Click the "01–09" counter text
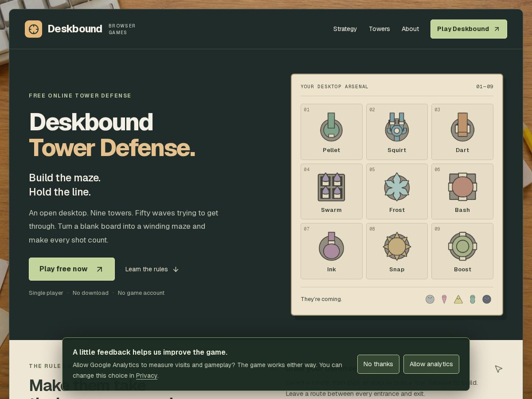The height and width of the screenshot is (399, 532). [x=485, y=87]
